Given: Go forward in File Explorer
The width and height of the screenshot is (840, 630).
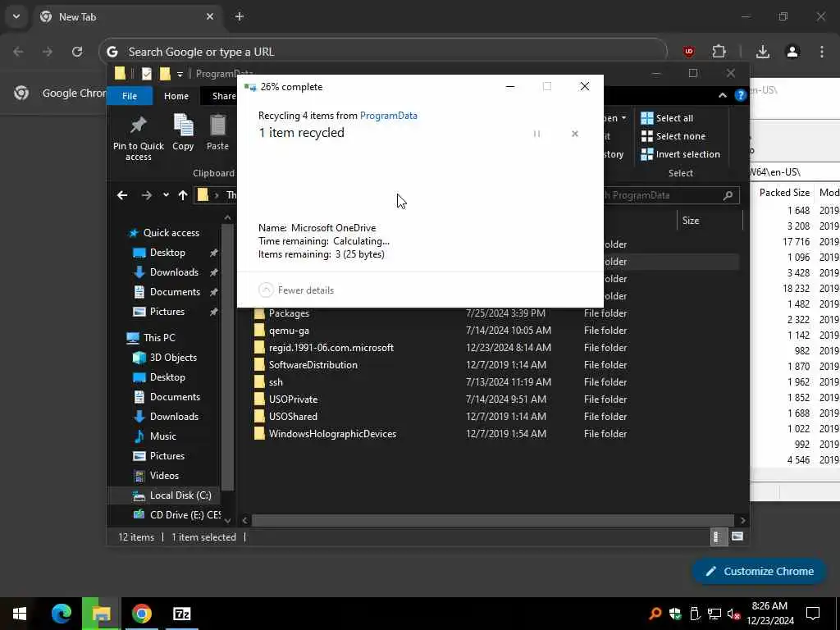Looking at the screenshot, I should pyautogui.click(x=146, y=195).
